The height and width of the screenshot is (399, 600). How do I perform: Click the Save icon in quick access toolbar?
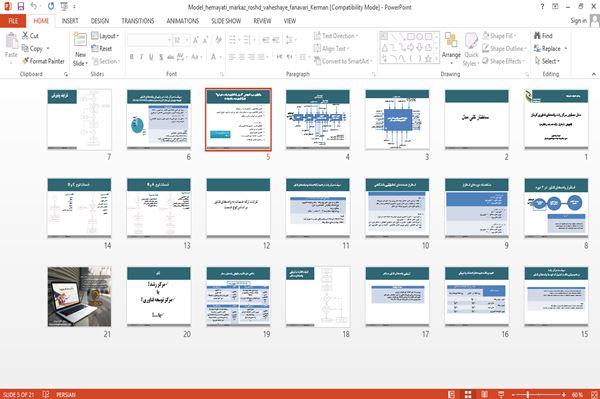click(21, 6)
